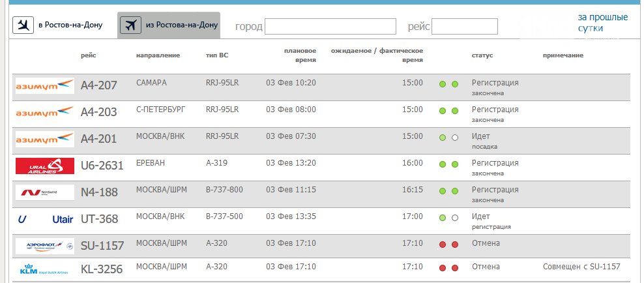Click Utair airline logo
The height and width of the screenshot is (283, 644).
click(45, 220)
